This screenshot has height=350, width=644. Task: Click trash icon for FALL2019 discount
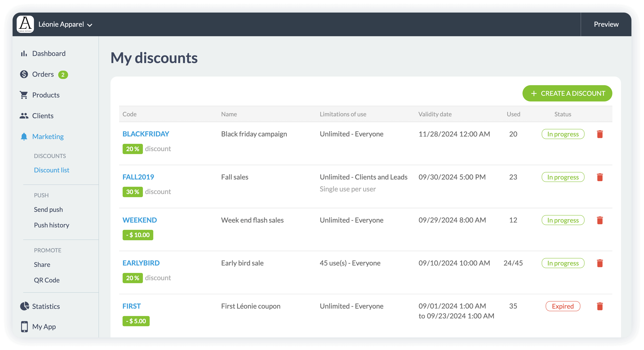pyautogui.click(x=600, y=177)
